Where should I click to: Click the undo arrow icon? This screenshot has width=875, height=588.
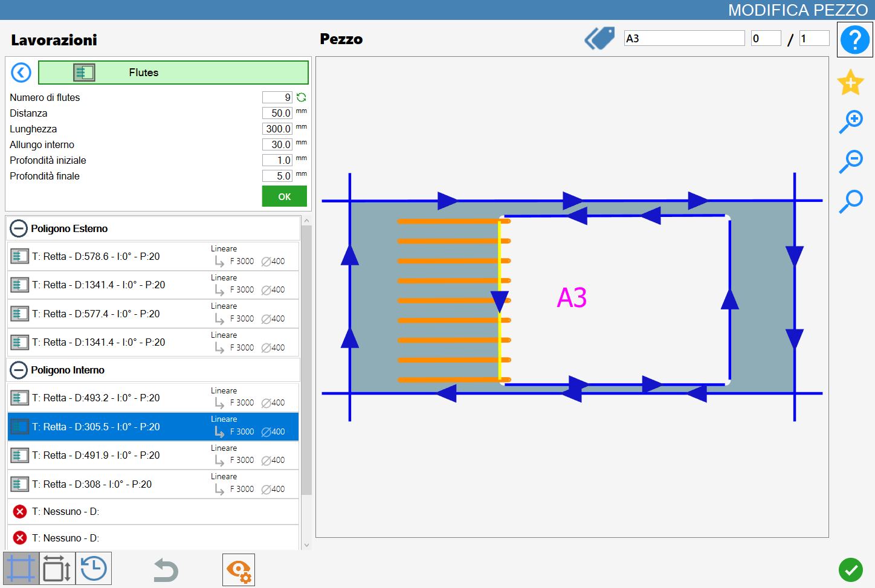166,570
